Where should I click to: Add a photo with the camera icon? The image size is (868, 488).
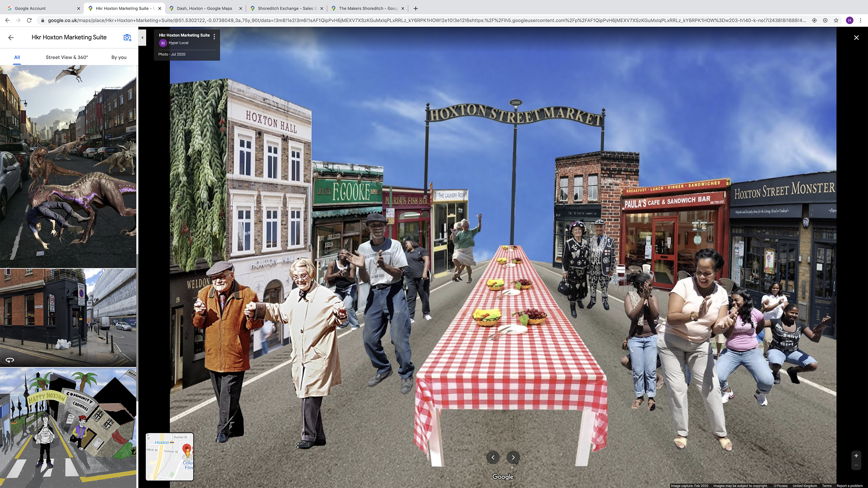127,37
